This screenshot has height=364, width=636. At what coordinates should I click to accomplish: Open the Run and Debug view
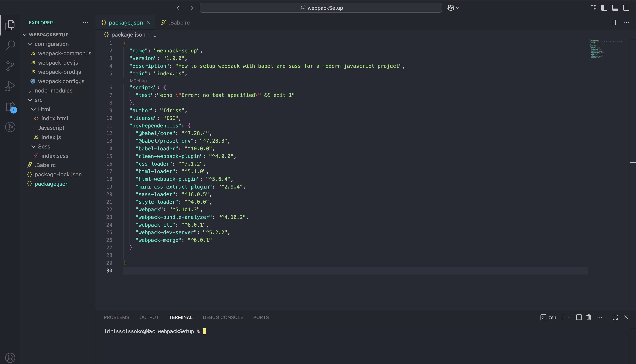tap(10, 85)
